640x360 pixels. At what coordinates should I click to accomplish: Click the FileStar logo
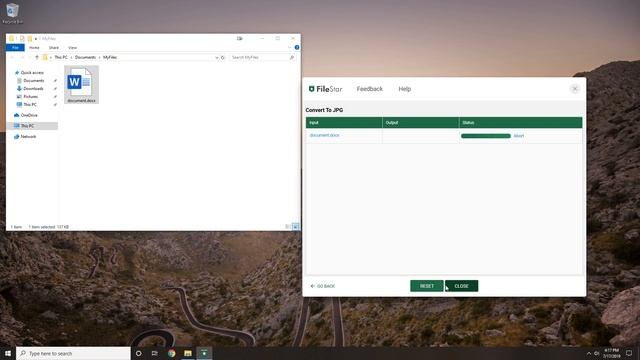tap(325, 89)
